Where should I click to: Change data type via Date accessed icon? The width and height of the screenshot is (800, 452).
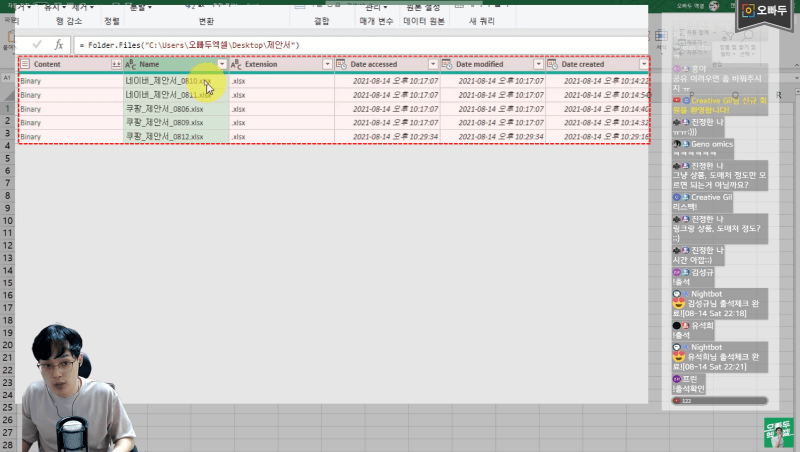[x=342, y=64]
